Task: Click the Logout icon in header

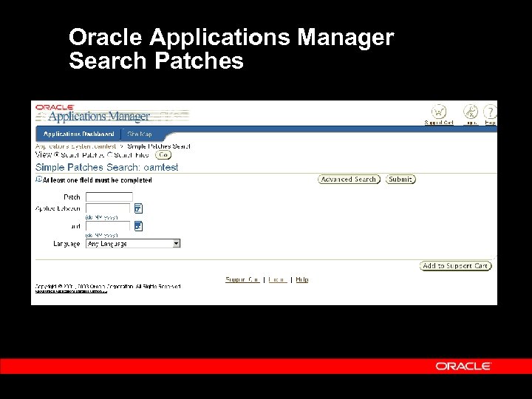Action: tap(471, 112)
